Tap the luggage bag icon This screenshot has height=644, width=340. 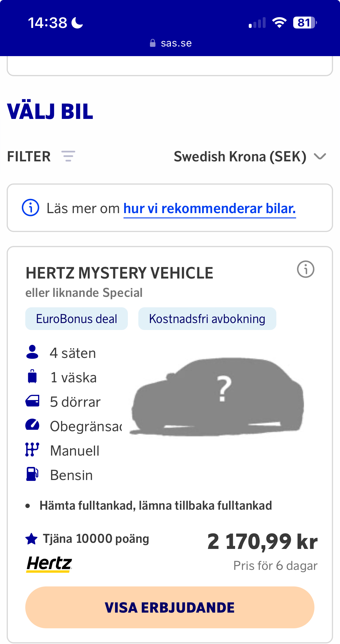click(x=32, y=377)
